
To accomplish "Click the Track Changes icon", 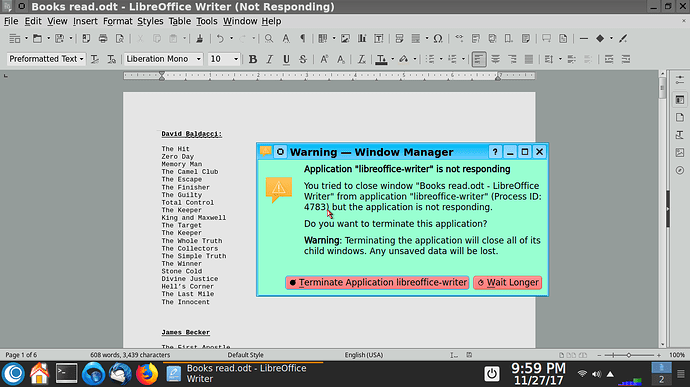I will tap(563, 39).
